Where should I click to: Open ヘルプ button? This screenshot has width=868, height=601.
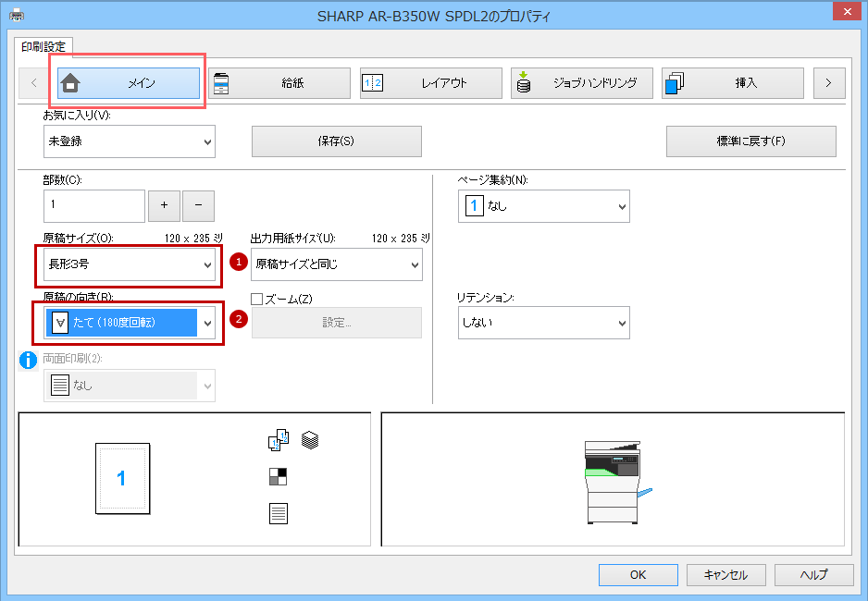[813, 575]
